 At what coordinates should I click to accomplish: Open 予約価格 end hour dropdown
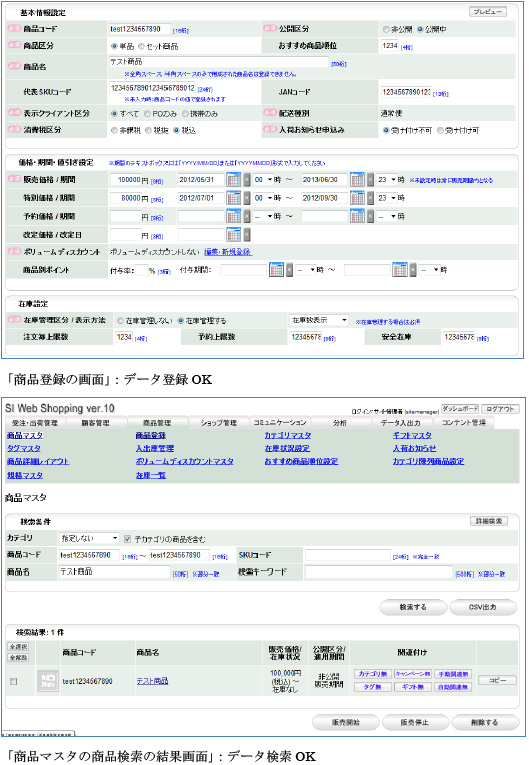(387, 216)
